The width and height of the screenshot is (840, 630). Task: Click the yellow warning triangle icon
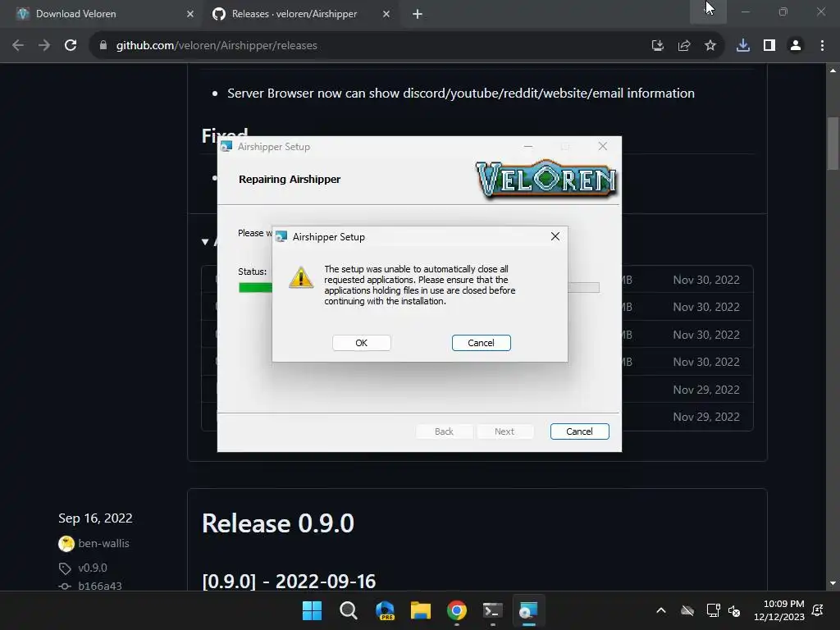(x=301, y=277)
